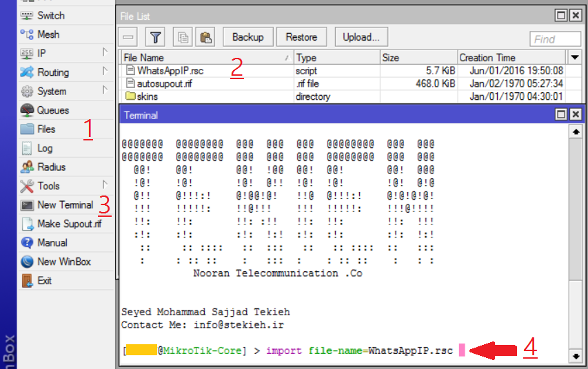Click the Restore button
588x369 pixels.
tap(301, 37)
